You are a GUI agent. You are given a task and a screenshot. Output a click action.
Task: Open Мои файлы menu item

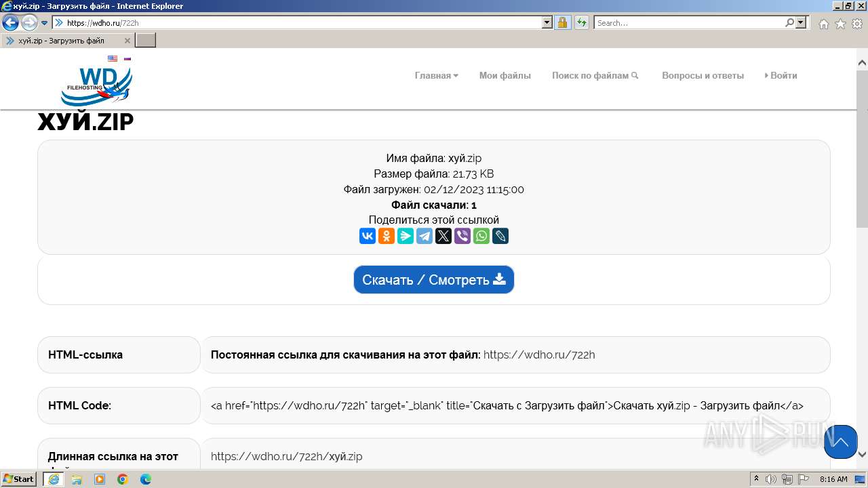(x=505, y=75)
